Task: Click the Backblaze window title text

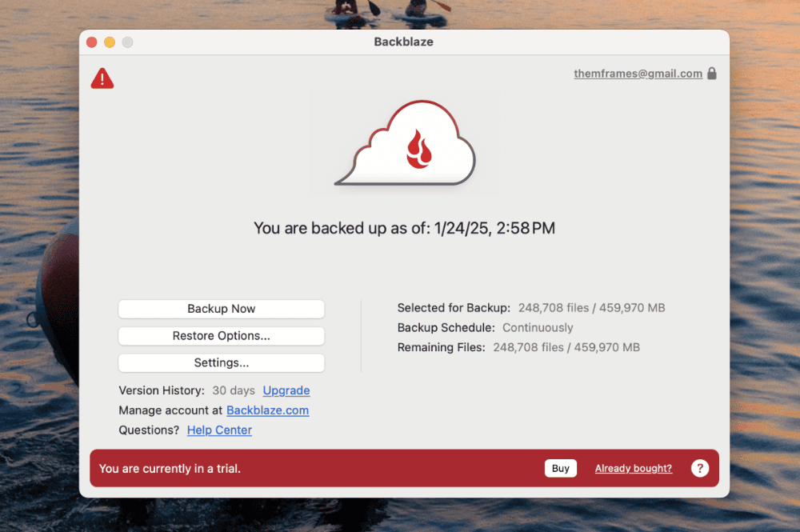Action: tap(404, 42)
